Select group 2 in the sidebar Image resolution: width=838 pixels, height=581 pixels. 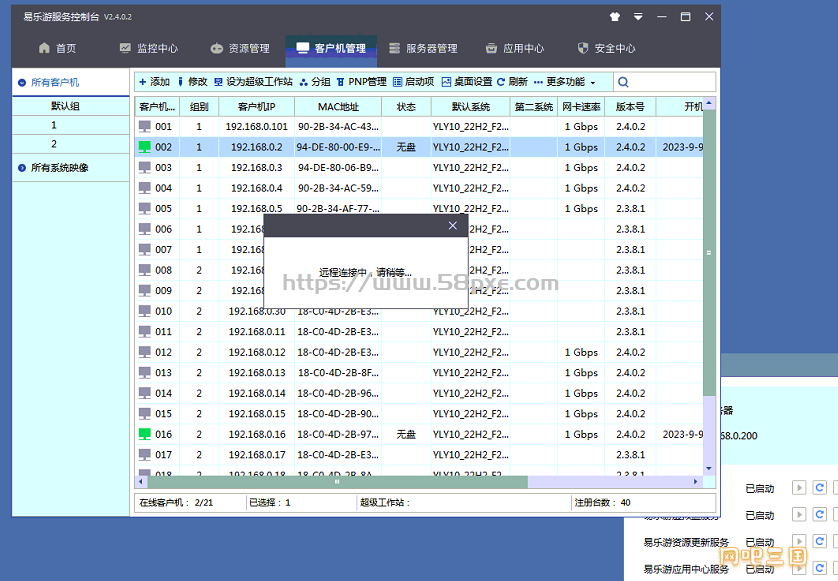pyautogui.click(x=71, y=144)
